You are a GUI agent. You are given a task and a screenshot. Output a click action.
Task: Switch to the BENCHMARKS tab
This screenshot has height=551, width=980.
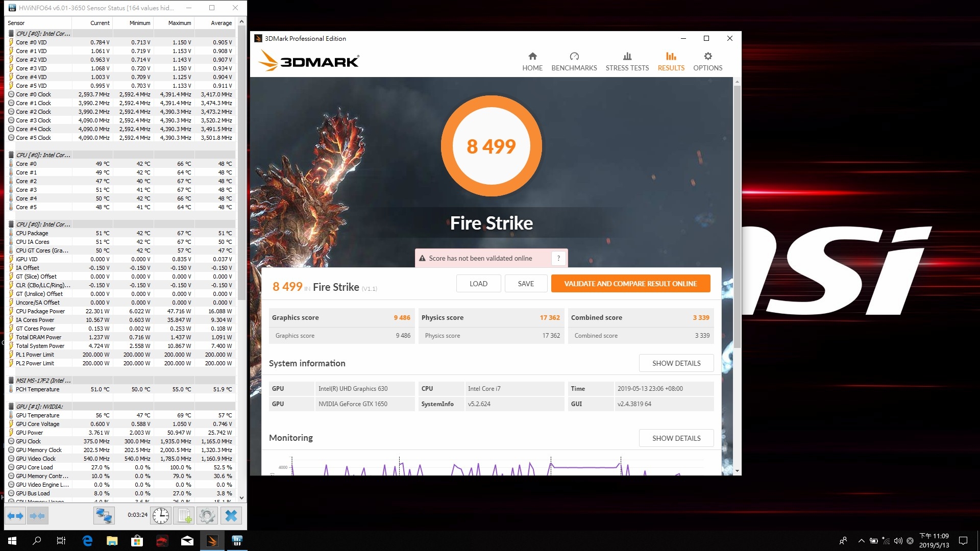point(574,62)
